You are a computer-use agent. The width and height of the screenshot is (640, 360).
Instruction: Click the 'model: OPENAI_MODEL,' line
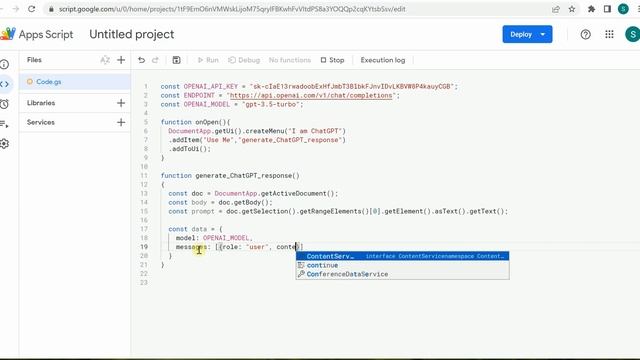pos(214,238)
